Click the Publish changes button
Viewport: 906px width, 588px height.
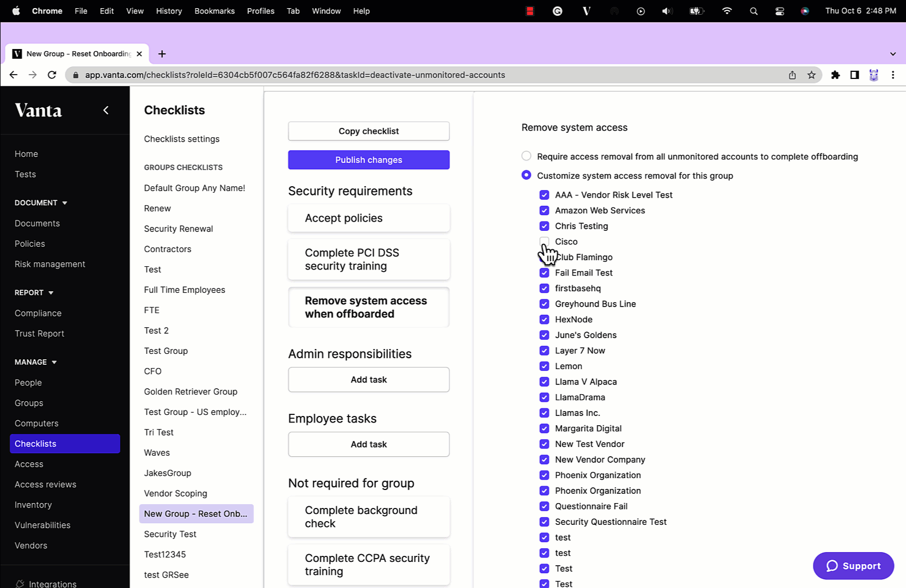(369, 160)
